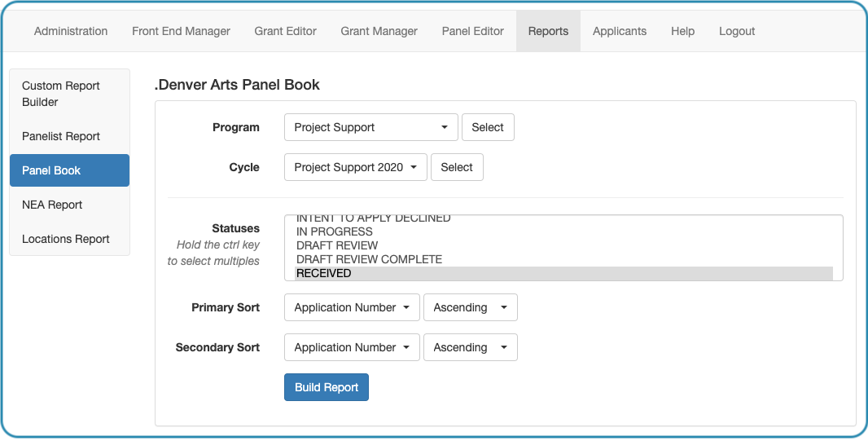
Task: Choose the IN PROGRESS status option
Action: (563, 232)
